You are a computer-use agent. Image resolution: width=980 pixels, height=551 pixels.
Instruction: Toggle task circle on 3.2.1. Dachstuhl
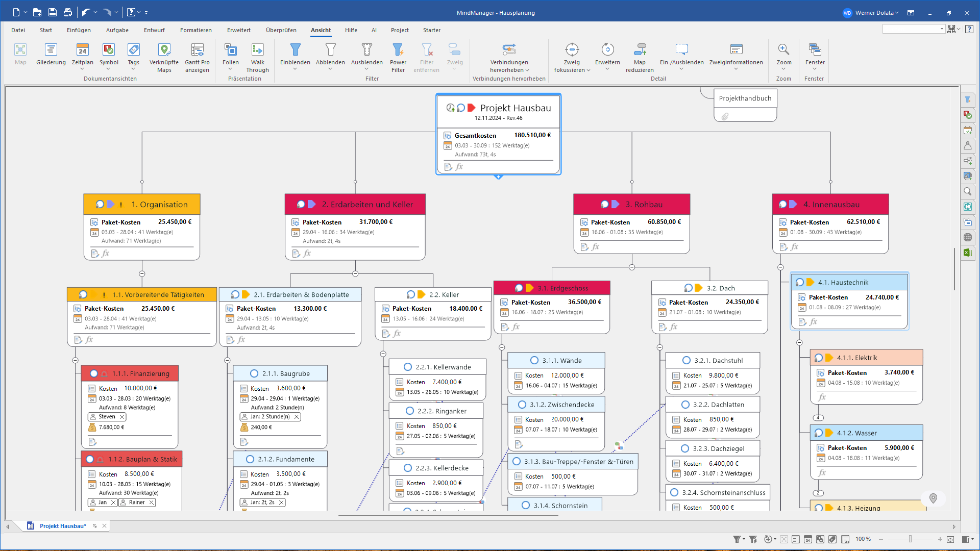[687, 360]
